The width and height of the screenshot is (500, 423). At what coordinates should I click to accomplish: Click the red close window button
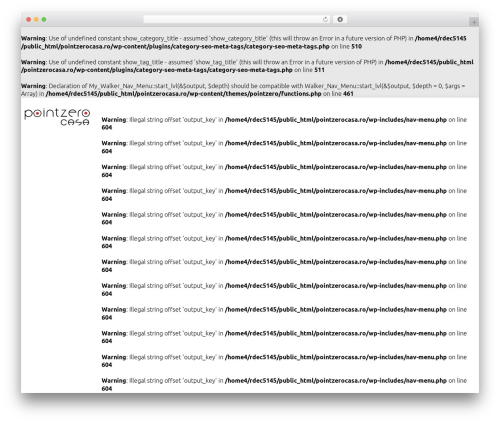29,20
